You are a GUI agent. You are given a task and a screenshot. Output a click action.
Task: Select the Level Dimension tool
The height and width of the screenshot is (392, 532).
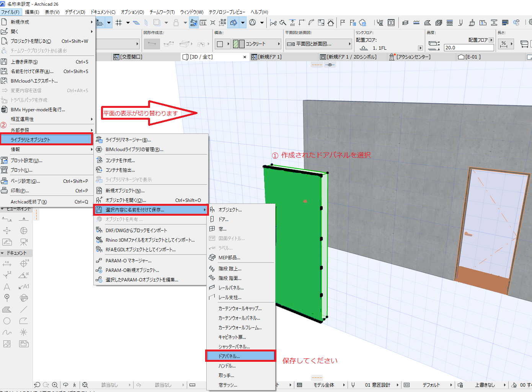click(24, 264)
